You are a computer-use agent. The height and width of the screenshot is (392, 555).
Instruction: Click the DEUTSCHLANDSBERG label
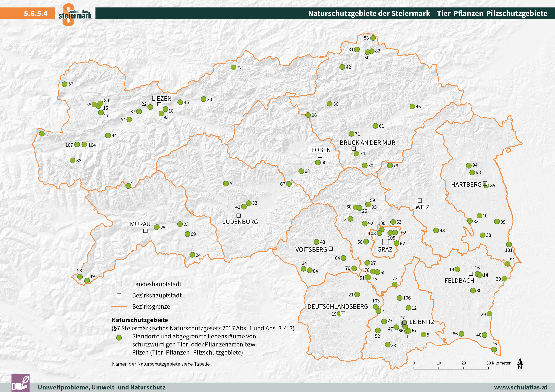tap(338, 306)
